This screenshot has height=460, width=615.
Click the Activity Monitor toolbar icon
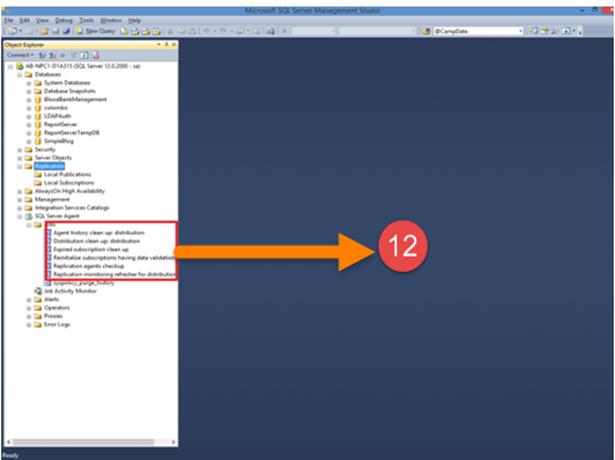(271, 31)
